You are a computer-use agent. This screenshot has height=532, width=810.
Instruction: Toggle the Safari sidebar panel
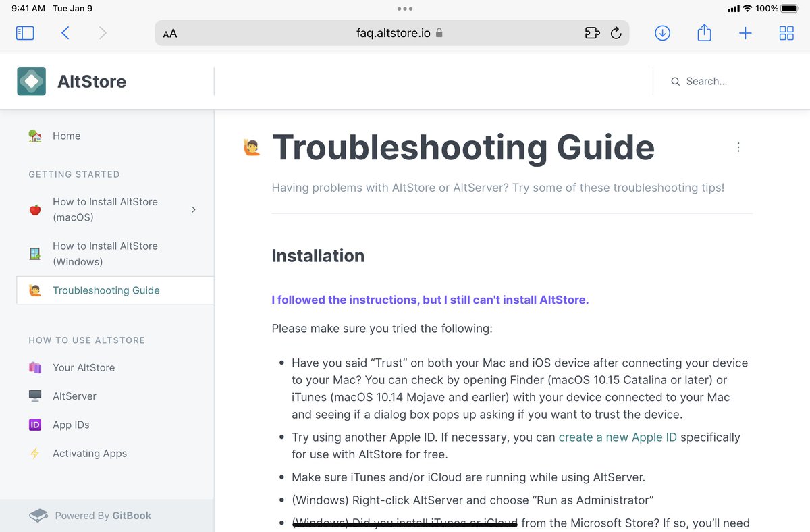point(25,32)
